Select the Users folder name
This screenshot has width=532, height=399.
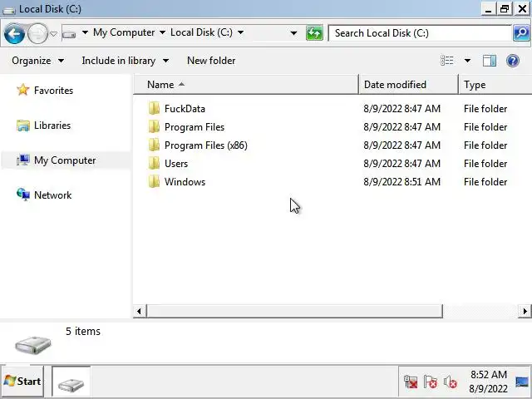pos(176,164)
